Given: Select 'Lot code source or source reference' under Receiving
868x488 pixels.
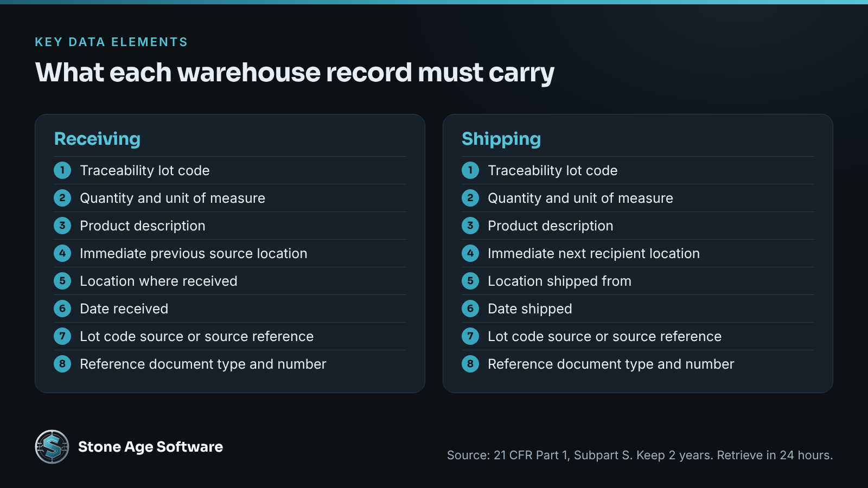Looking at the screenshot, I should point(197,336).
